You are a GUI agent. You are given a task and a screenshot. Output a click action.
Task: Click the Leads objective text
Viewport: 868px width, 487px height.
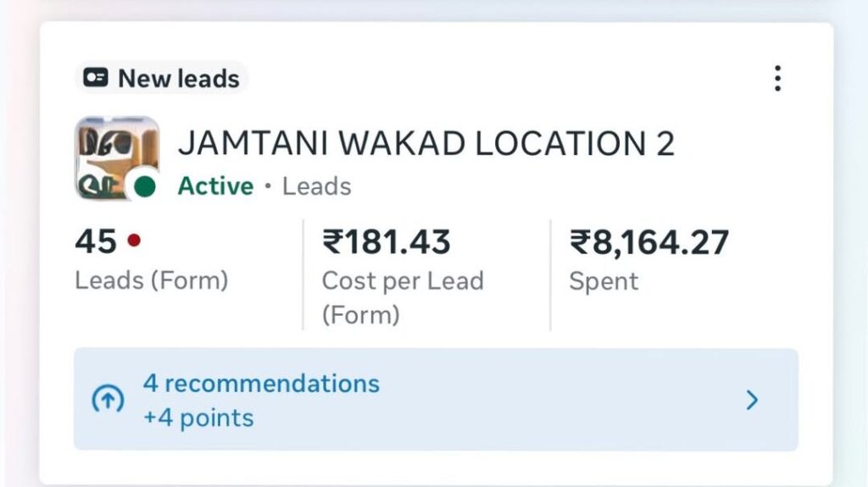point(316,186)
